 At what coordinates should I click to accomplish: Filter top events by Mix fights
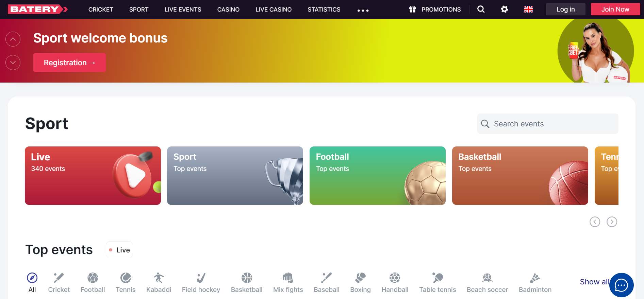pos(288,282)
